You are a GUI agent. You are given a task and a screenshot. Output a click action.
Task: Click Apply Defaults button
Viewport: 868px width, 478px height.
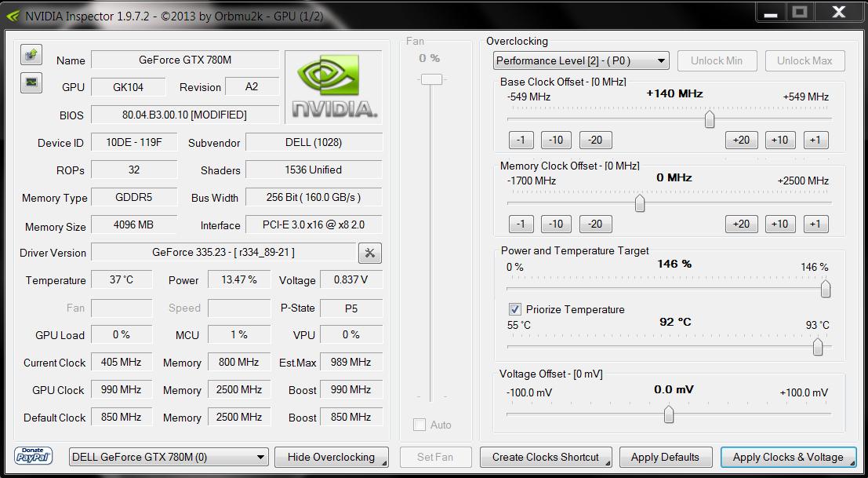[x=665, y=458]
